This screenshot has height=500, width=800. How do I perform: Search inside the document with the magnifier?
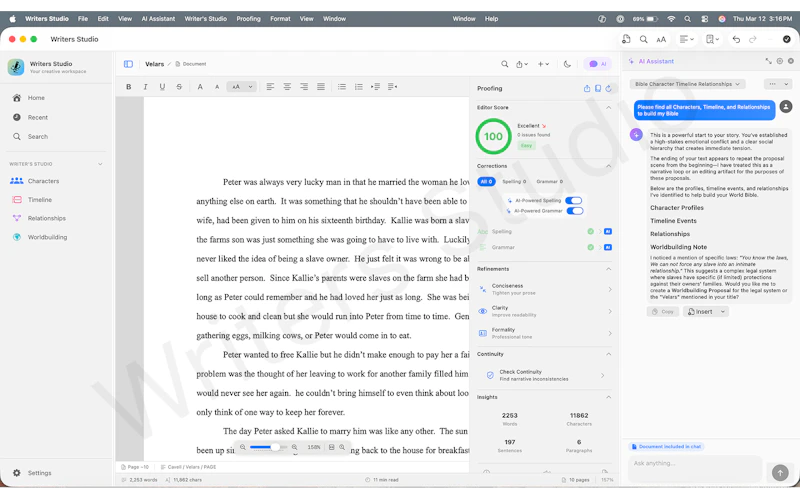[x=505, y=64]
